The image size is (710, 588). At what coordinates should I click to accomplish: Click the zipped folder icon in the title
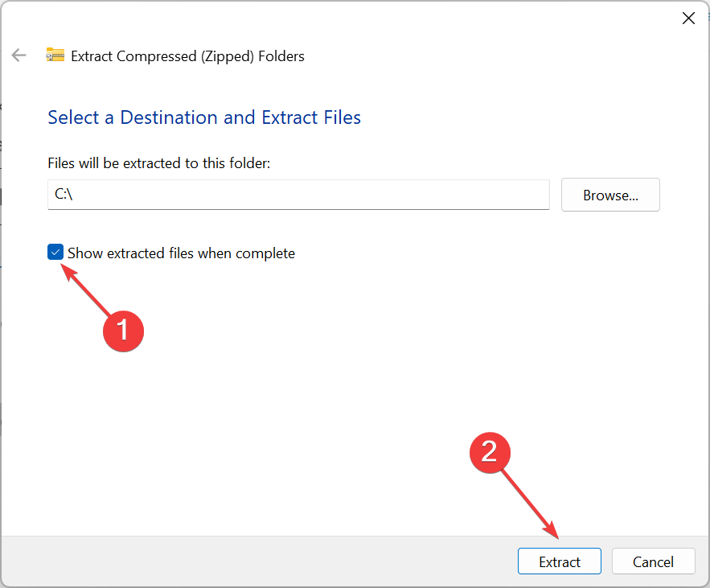pyautogui.click(x=55, y=56)
